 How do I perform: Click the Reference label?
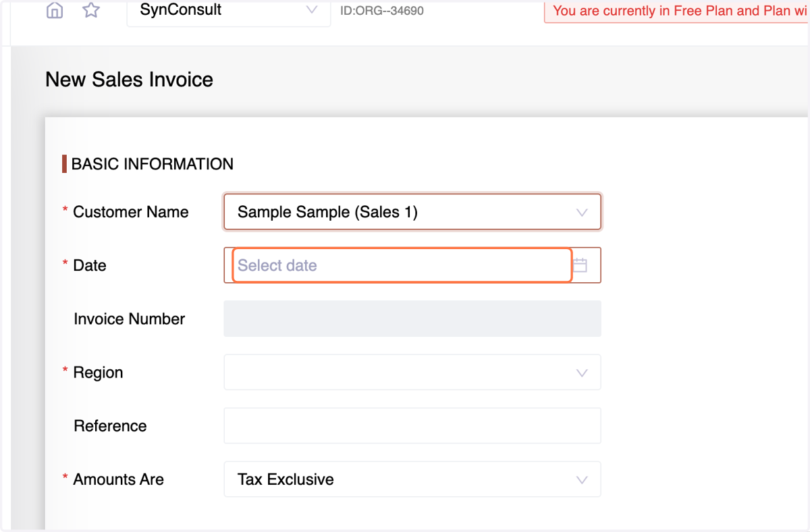pyautogui.click(x=110, y=426)
